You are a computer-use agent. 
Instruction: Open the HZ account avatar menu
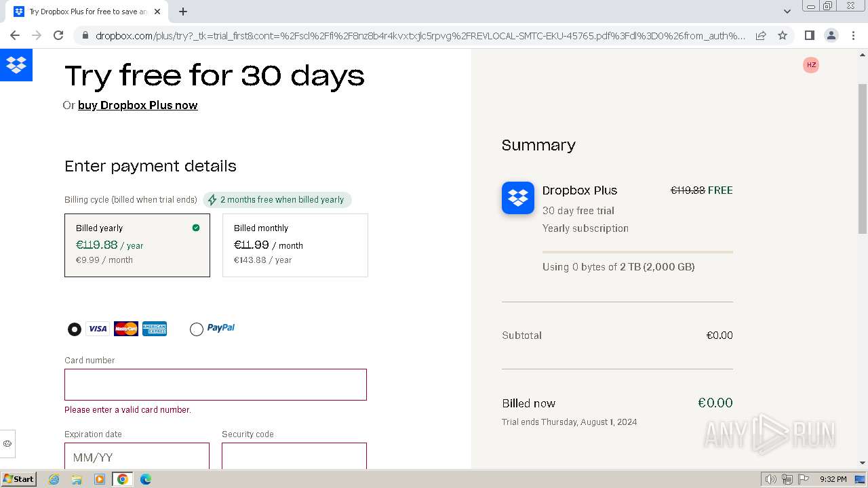pyautogui.click(x=811, y=65)
